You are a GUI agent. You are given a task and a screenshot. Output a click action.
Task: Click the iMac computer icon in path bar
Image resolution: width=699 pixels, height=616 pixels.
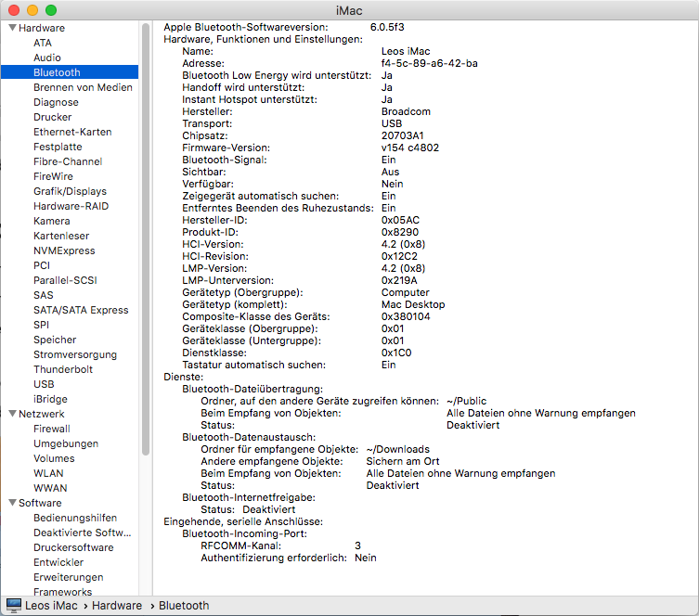[13, 605]
